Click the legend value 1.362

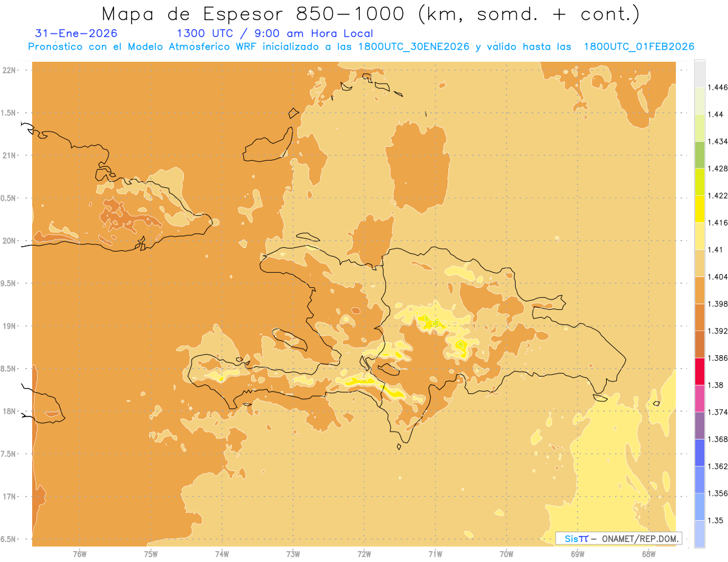pyautogui.click(x=718, y=466)
